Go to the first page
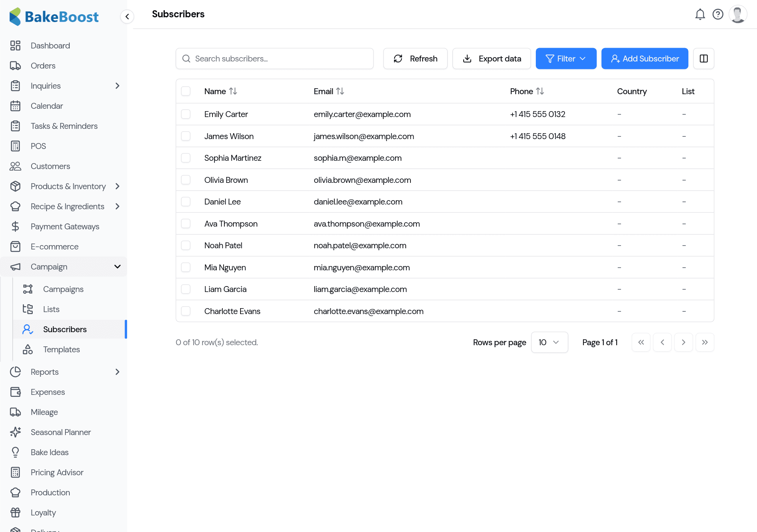Image resolution: width=757 pixels, height=532 pixels. (x=641, y=342)
